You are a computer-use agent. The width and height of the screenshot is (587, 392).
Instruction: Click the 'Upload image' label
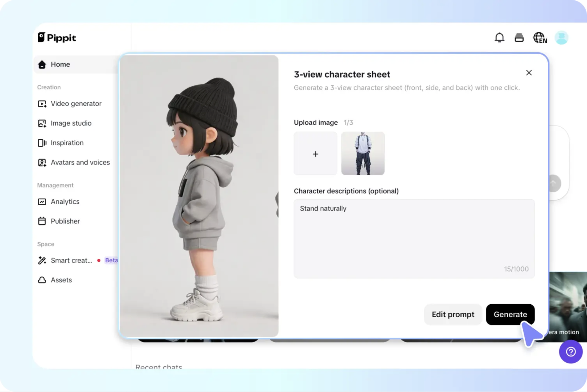[x=316, y=122]
